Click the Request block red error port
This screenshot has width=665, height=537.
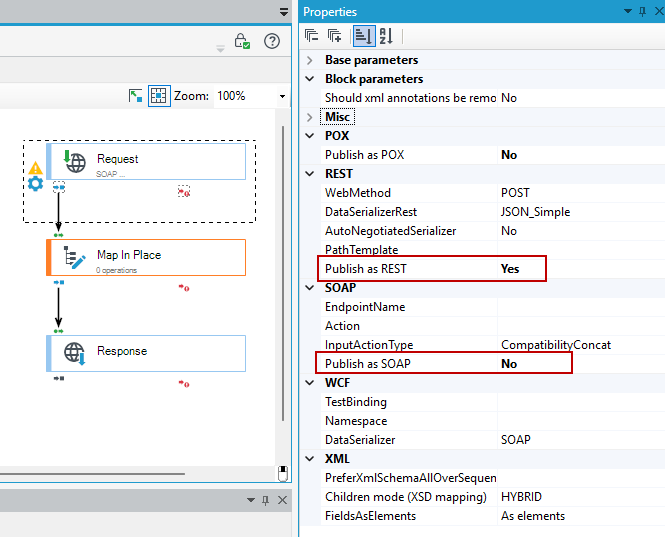click(x=184, y=192)
